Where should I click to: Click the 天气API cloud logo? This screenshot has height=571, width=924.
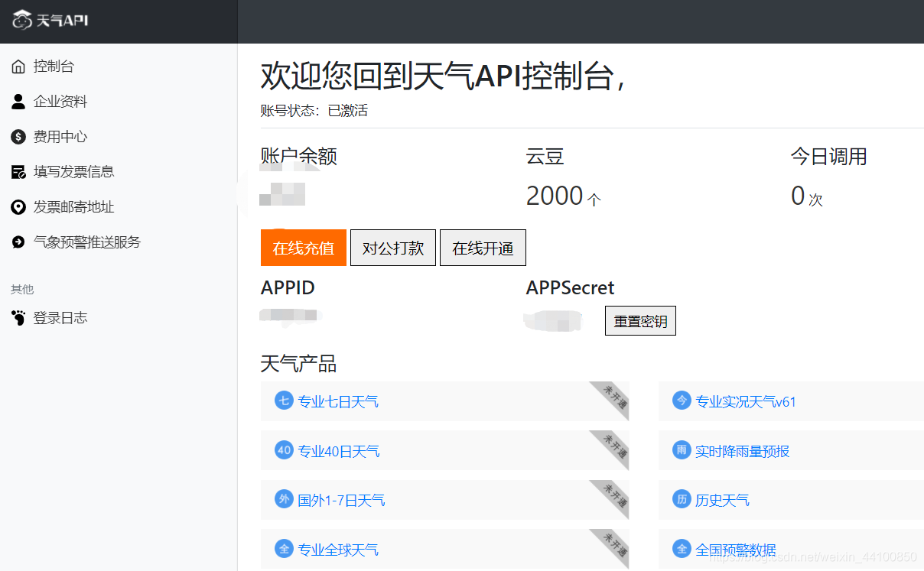pos(23,21)
